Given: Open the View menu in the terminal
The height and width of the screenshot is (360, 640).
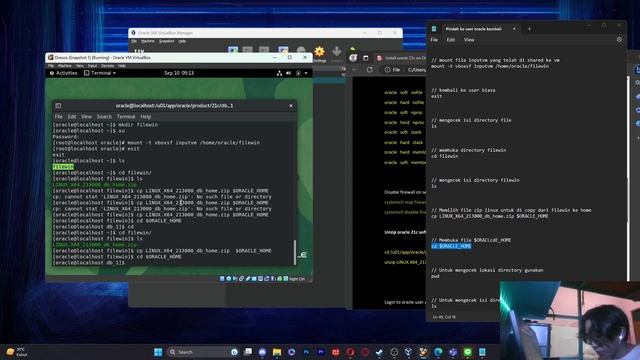Looking at the screenshot, I should click(x=86, y=116).
